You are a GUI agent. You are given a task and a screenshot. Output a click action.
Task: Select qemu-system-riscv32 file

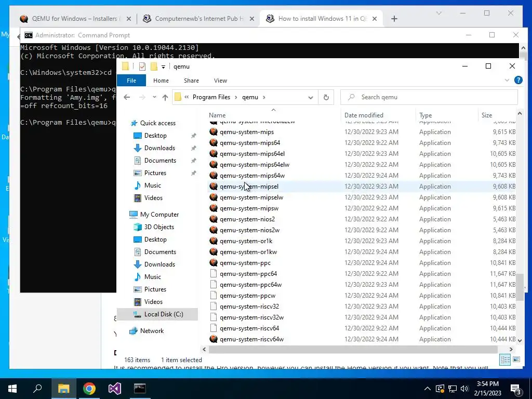click(x=249, y=307)
